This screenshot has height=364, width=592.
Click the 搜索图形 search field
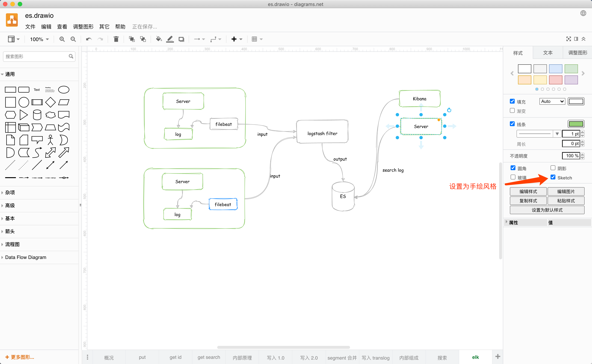pos(36,56)
